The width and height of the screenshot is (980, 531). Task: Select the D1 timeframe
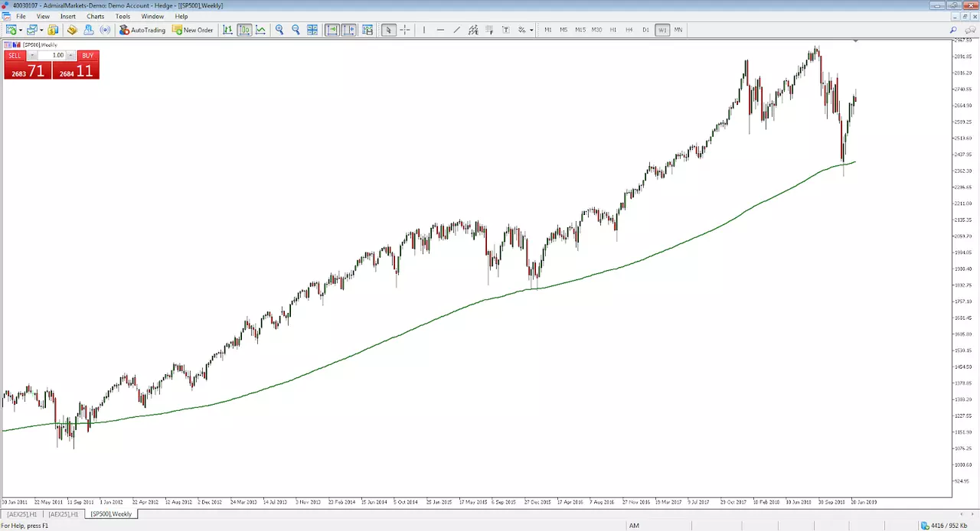point(645,30)
